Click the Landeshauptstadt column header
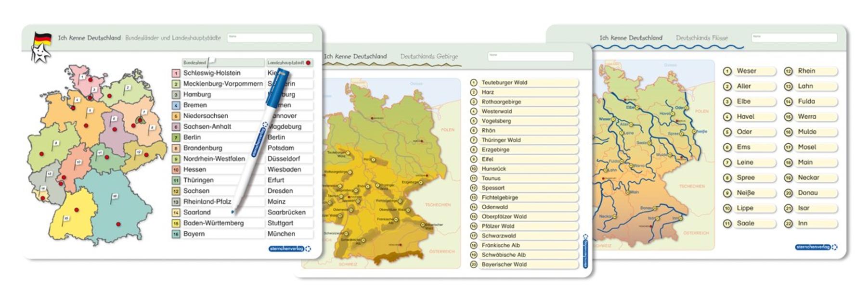Screen dimensions: 868x288 coord(286,63)
